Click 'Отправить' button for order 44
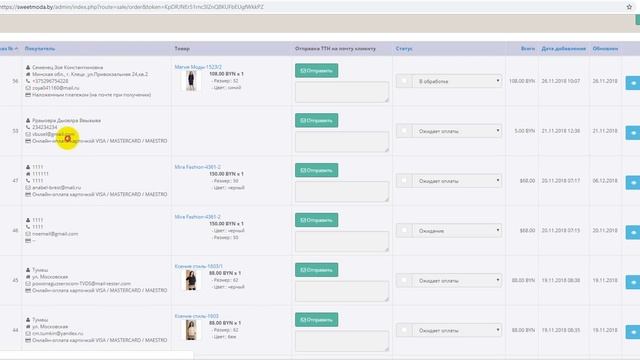 [316, 320]
